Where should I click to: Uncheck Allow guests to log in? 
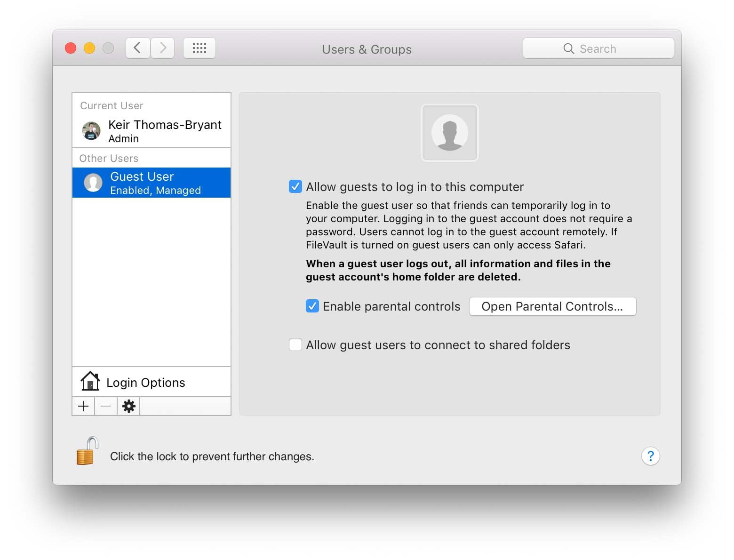[x=295, y=186]
